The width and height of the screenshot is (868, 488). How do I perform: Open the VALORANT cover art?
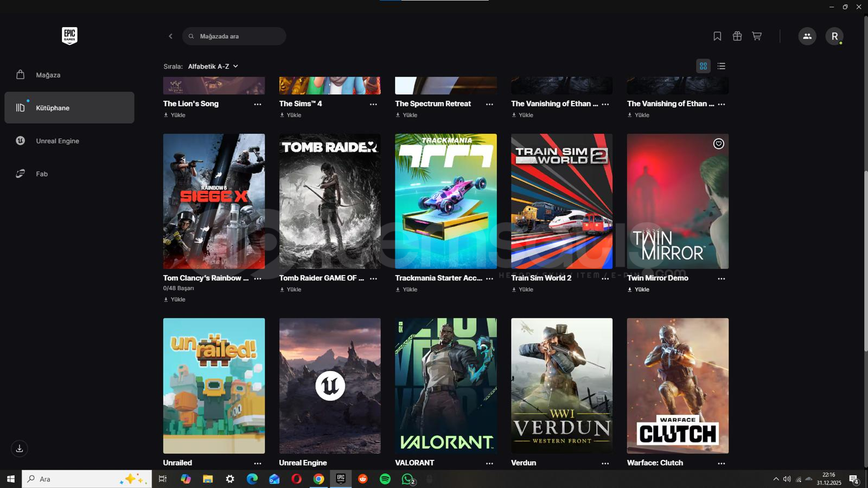[x=446, y=386]
